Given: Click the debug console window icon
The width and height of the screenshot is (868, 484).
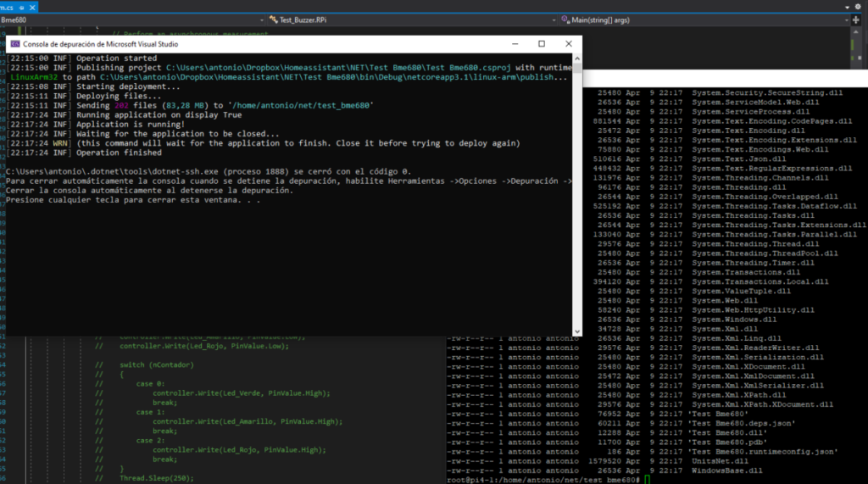Looking at the screenshot, I should tap(15, 44).
